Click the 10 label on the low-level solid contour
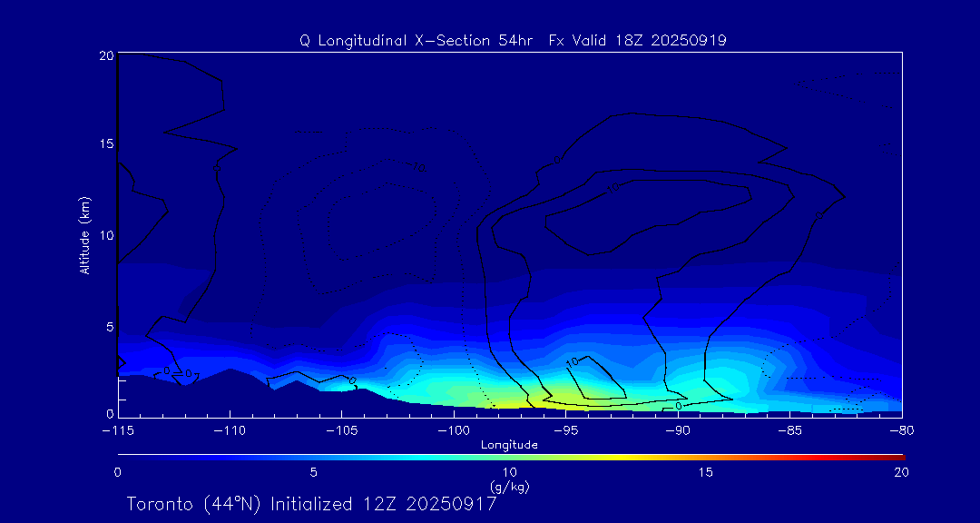The height and width of the screenshot is (523, 980). point(573,361)
